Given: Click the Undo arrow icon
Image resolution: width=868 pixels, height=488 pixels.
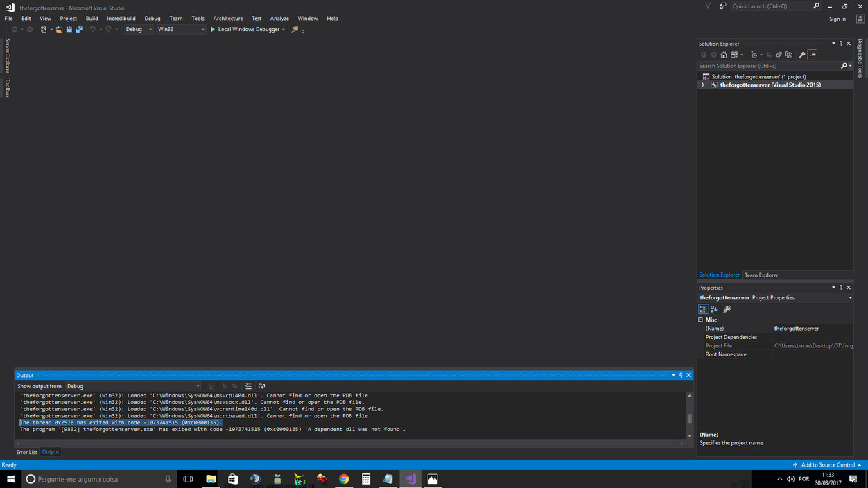Looking at the screenshot, I should tap(92, 29).
